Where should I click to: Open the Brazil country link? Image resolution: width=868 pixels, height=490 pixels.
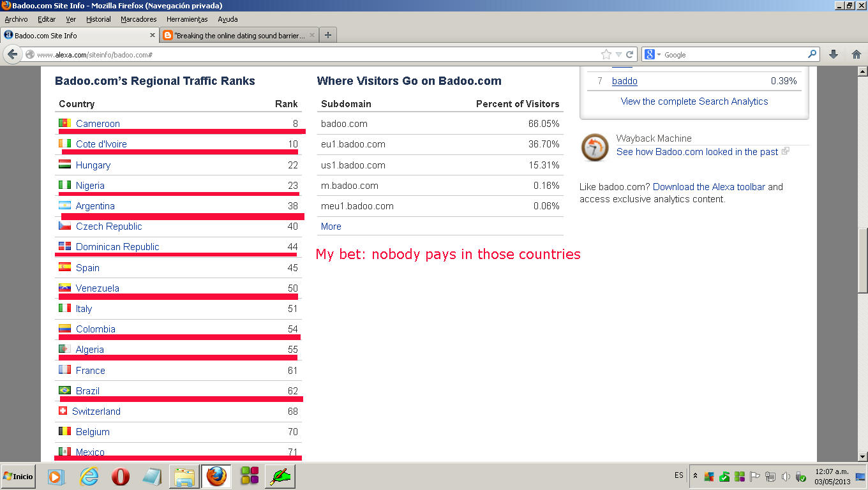pos(87,391)
